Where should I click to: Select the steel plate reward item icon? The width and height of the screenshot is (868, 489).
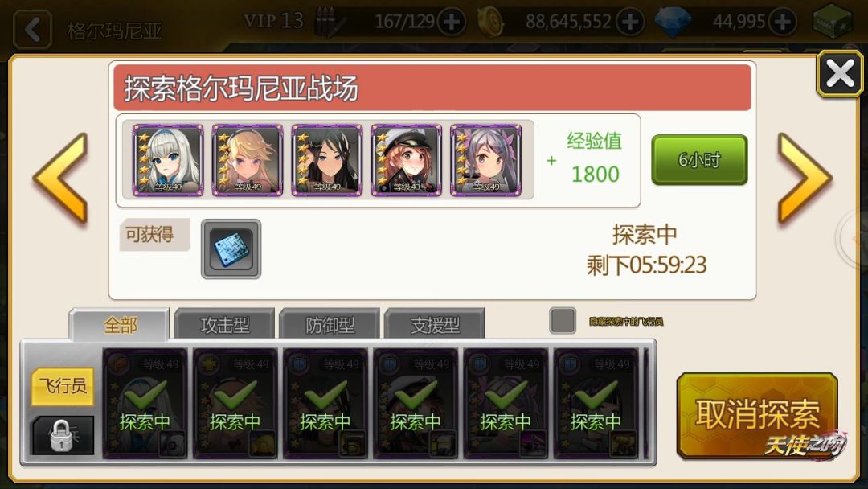point(231,249)
